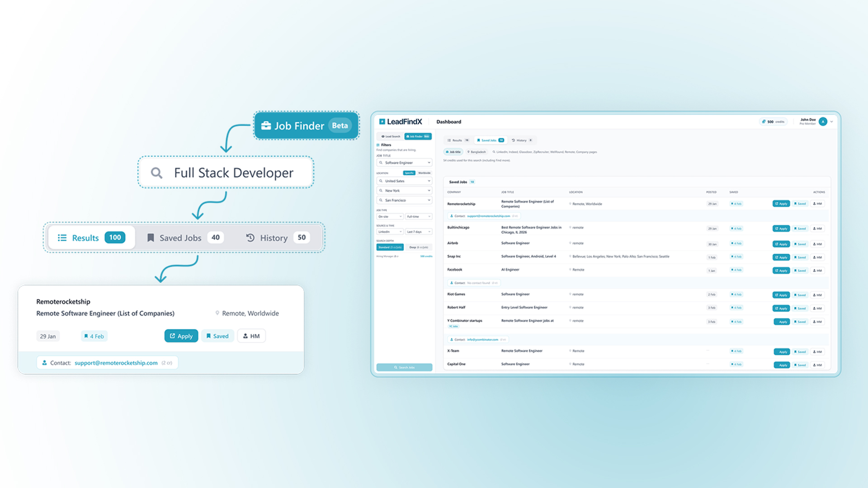
Task: Click the list icon on the enlarged Results tab
Action: [x=62, y=238]
